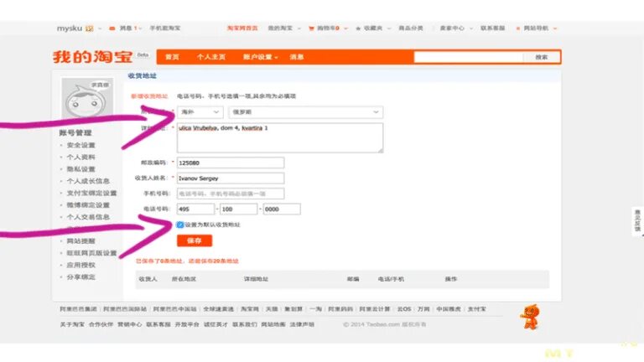This screenshot has height=362, width=644.
Task: Go to 淘宝网首页 in top bar
Action: point(242,28)
